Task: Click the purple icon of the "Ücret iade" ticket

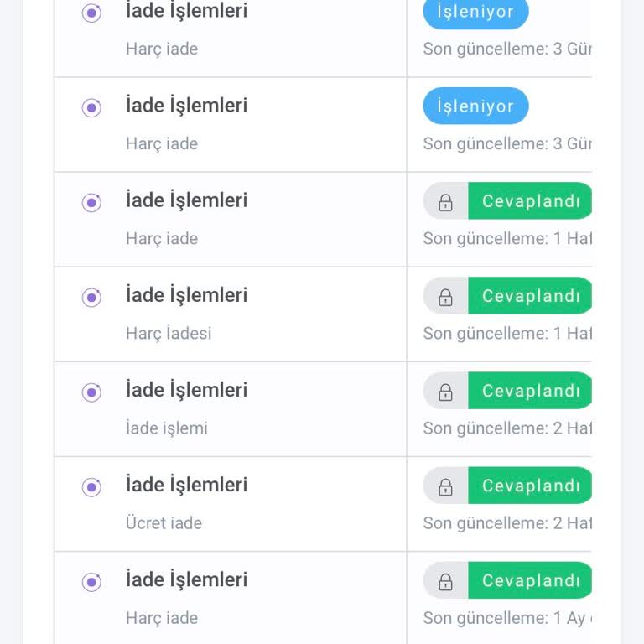Action: [91, 487]
